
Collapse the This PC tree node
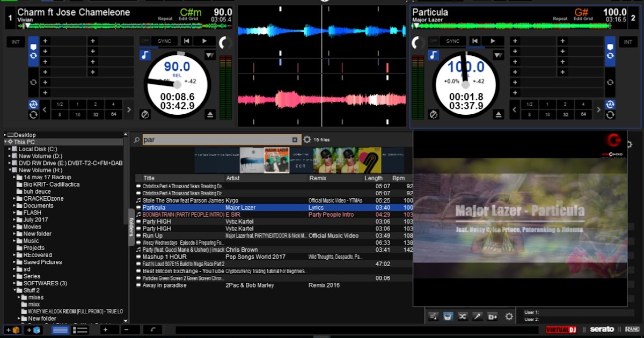point(5,142)
